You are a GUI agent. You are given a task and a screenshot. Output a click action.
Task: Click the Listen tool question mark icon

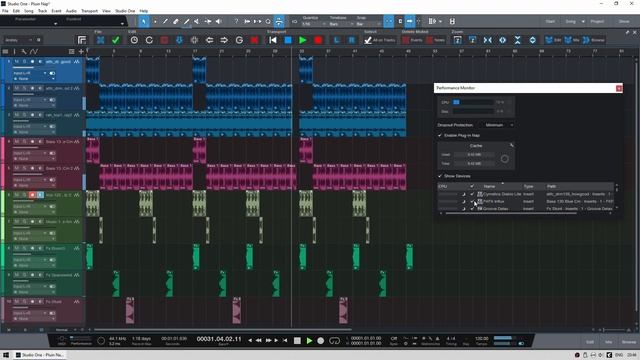pos(236,21)
